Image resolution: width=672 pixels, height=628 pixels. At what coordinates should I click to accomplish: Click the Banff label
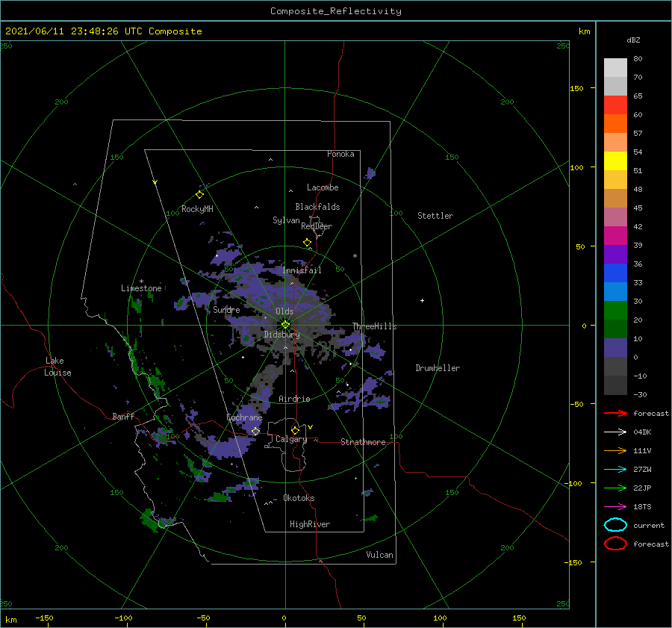[x=123, y=416]
